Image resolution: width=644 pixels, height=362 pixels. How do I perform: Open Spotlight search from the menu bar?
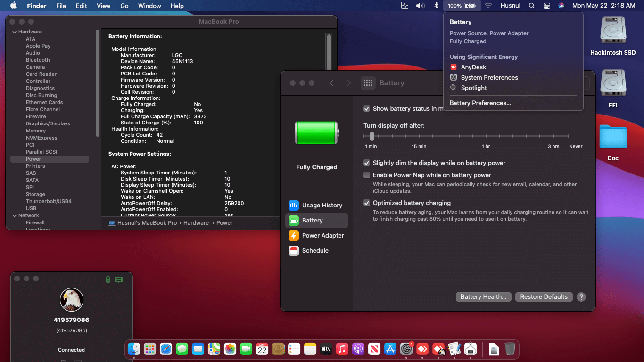[x=532, y=6]
